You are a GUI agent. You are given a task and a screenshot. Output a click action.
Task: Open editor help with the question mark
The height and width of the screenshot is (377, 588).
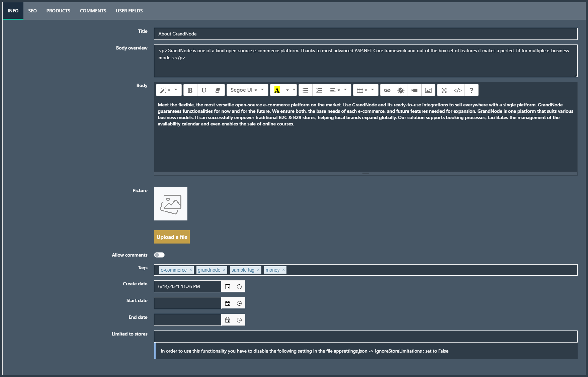pyautogui.click(x=471, y=90)
